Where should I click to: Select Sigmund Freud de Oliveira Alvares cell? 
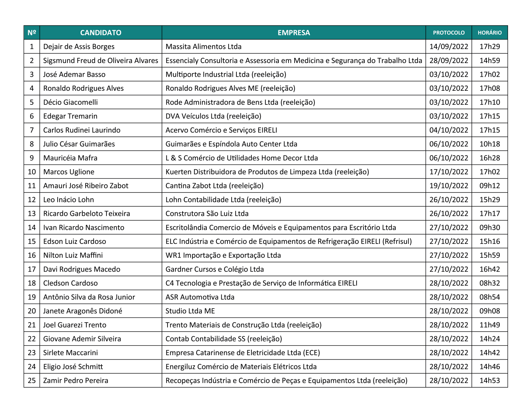click(x=101, y=61)
